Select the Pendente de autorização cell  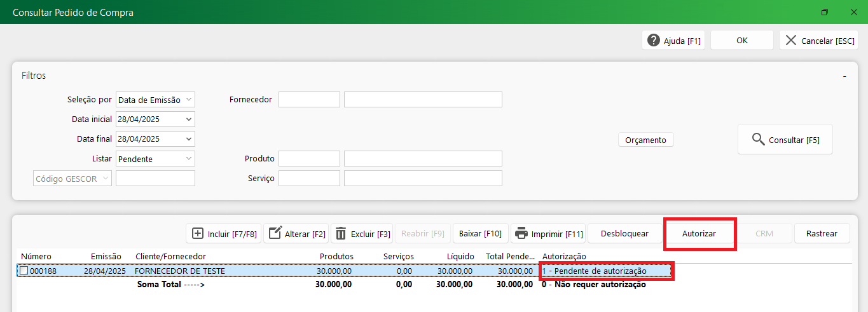click(x=605, y=271)
